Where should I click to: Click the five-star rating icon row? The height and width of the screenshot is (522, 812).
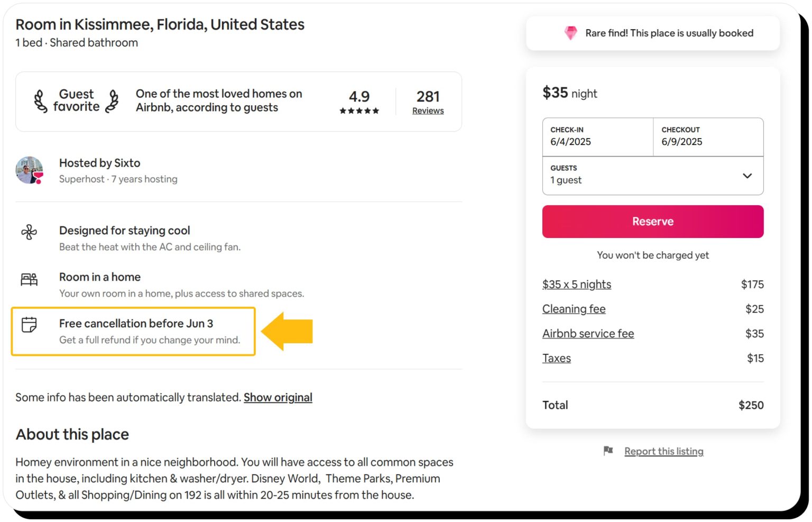click(359, 111)
